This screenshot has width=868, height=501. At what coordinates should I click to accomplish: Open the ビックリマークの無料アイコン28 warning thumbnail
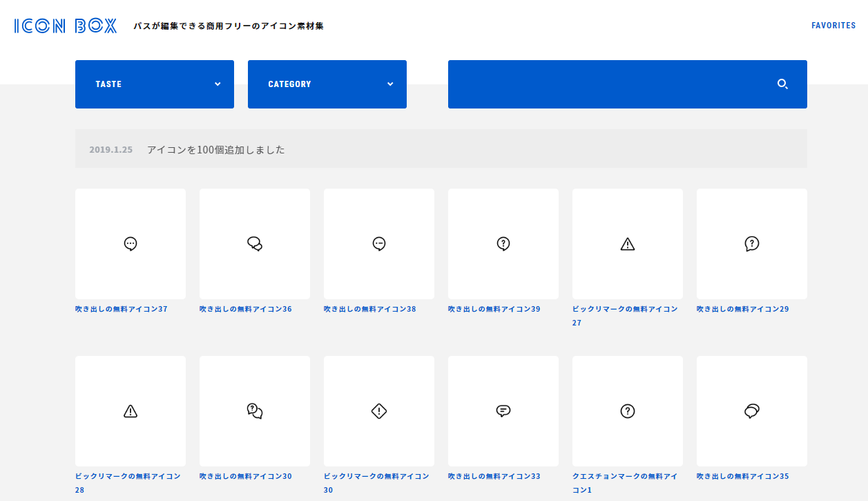pos(131,411)
